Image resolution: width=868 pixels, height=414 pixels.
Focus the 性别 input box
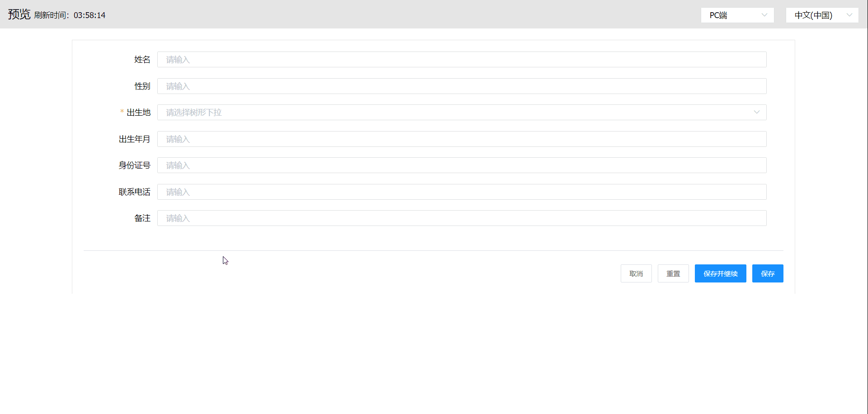pos(461,86)
